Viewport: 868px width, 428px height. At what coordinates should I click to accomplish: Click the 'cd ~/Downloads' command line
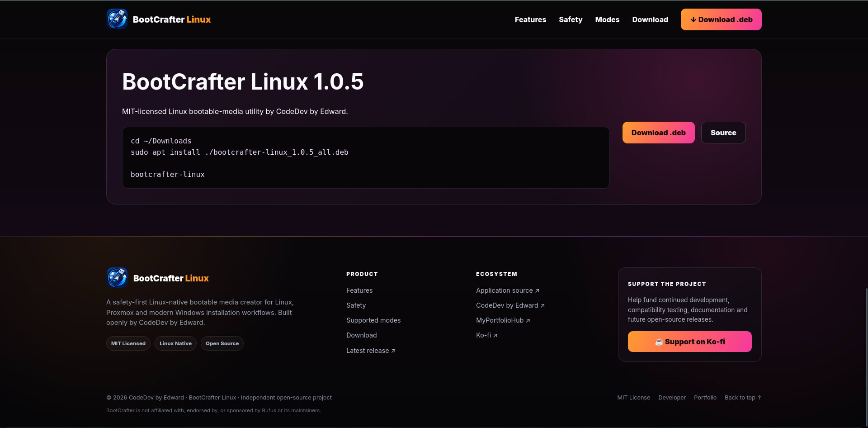pyautogui.click(x=161, y=141)
